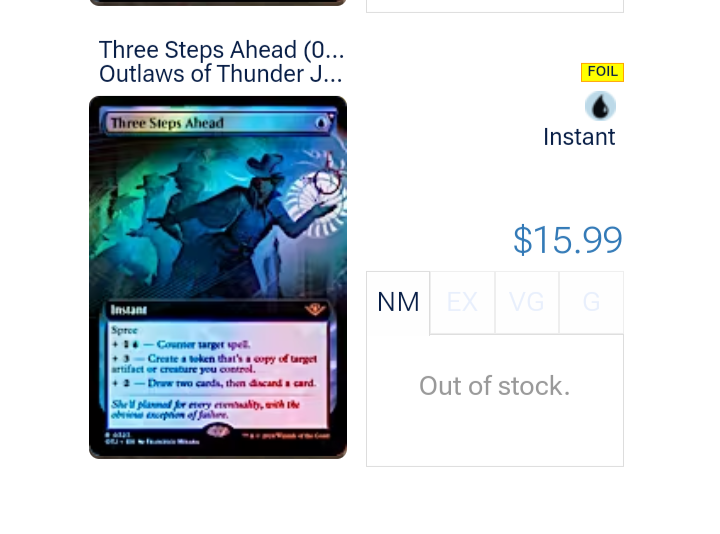
Task: Click the partially visible card image at top
Action: [218, 2]
